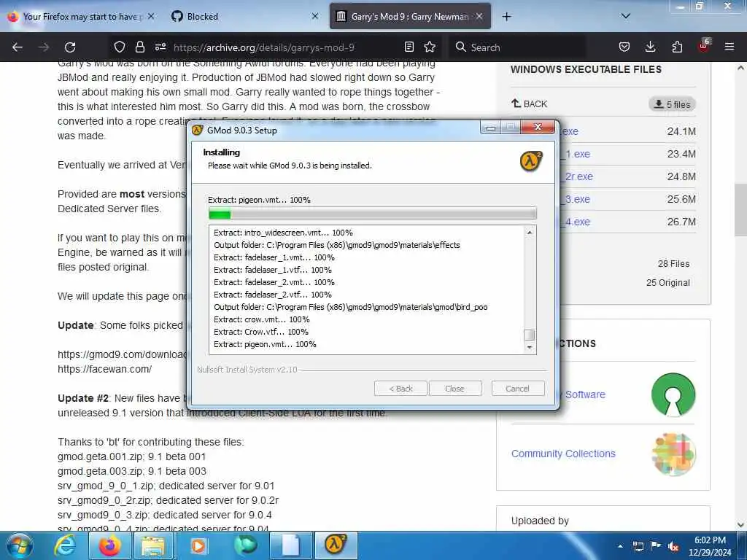Click the green round app taskbar icon
747x560 pixels.
(x=245, y=545)
